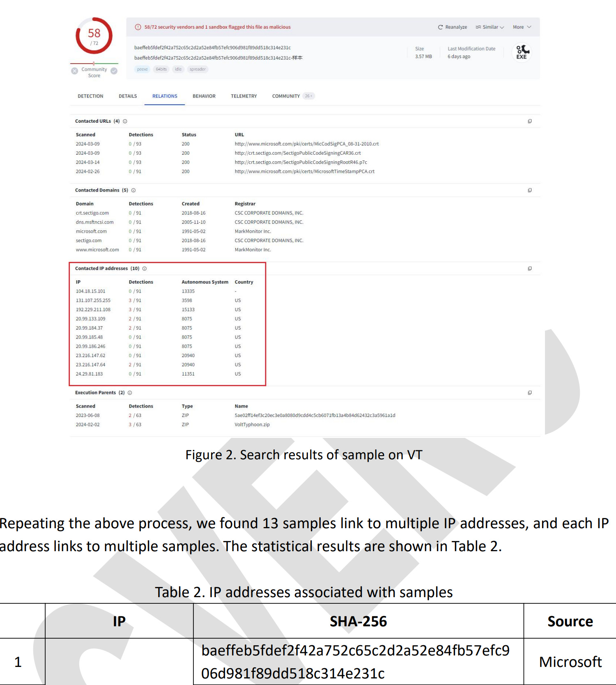Click the 64bits tag
This screenshot has width=616, height=685.
pyautogui.click(x=161, y=69)
